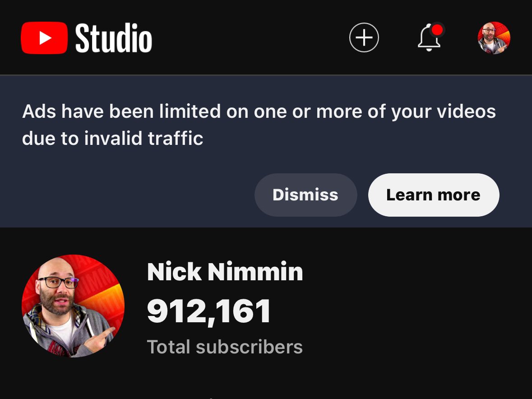Select the channel name Nick Nimmin

point(225,271)
